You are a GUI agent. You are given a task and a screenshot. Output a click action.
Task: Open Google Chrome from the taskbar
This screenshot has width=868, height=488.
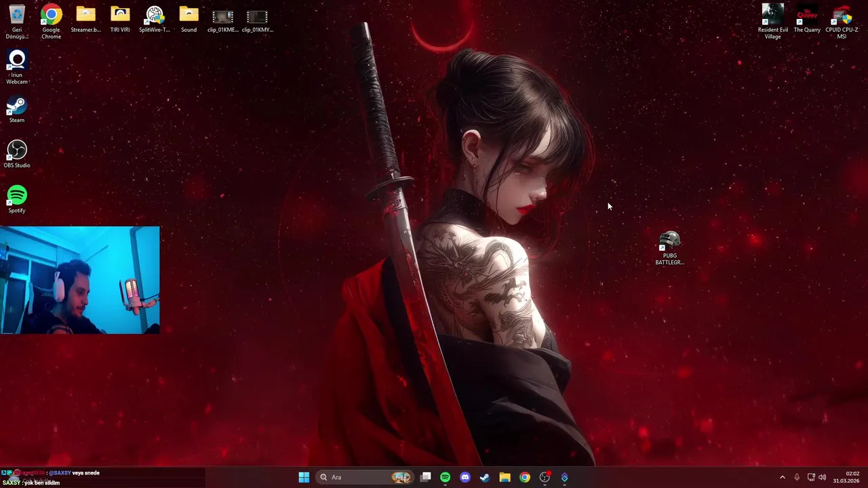(x=525, y=477)
